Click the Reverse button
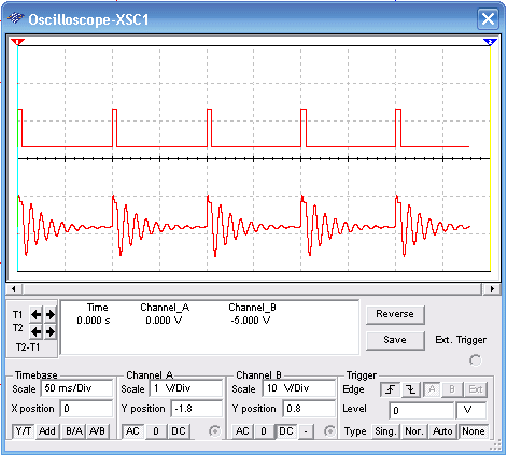 [395, 314]
